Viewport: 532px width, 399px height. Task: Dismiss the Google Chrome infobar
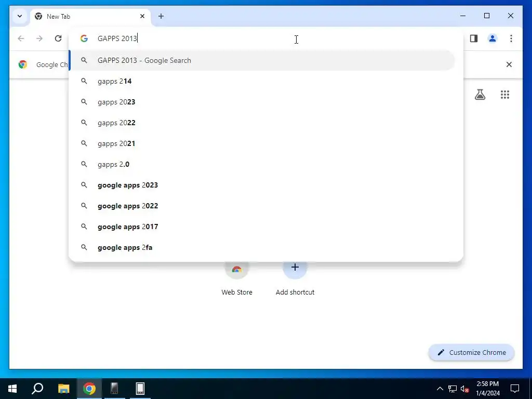[x=509, y=64]
